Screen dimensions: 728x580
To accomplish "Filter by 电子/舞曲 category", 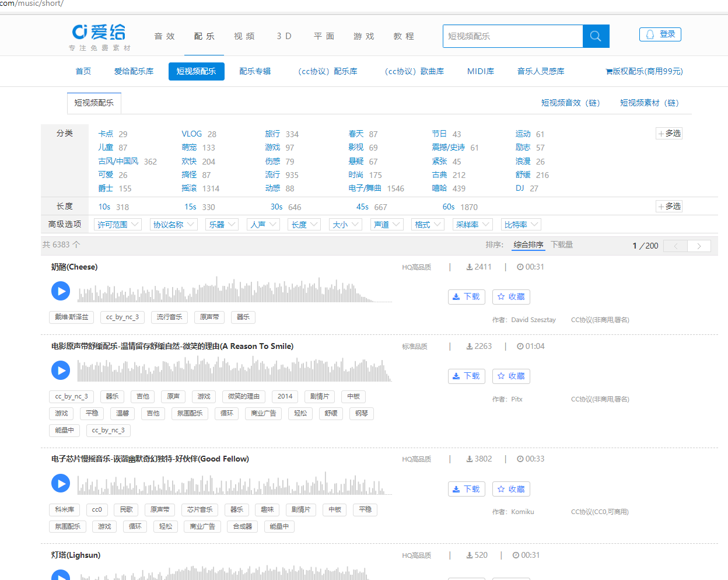I will coord(365,188).
